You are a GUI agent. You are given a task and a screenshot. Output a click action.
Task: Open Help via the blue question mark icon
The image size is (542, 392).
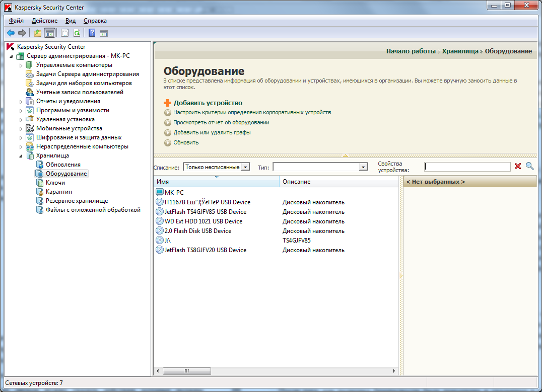92,33
